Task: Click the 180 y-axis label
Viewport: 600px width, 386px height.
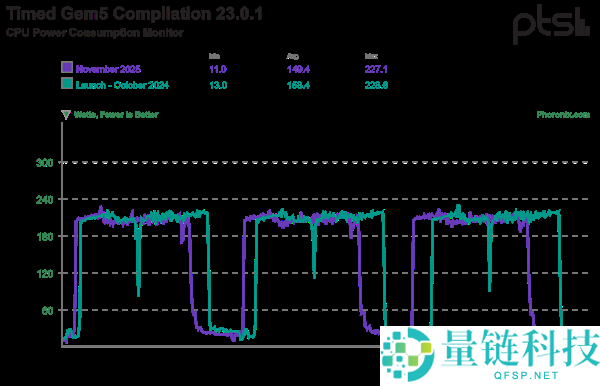Action: 44,237
